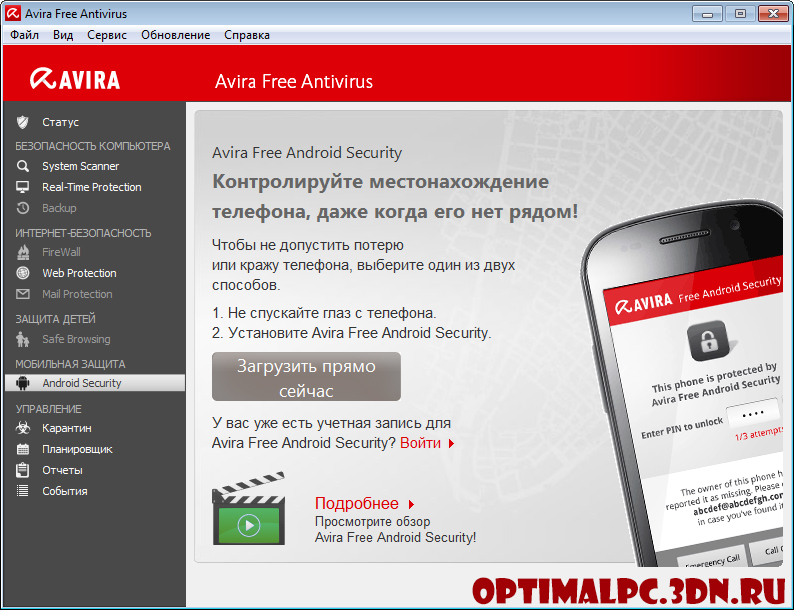Click the Подробнее link
This screenshot has width=794, height=610.
[x=356, y=503]
